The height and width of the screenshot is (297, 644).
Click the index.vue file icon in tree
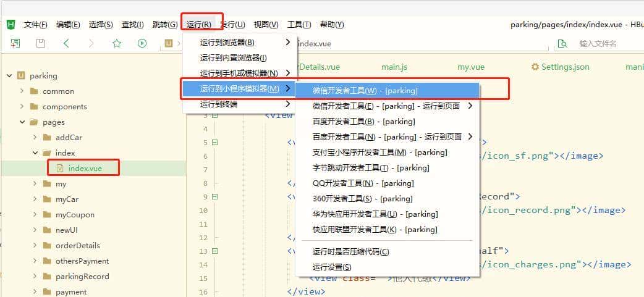(x=60, y=168)
